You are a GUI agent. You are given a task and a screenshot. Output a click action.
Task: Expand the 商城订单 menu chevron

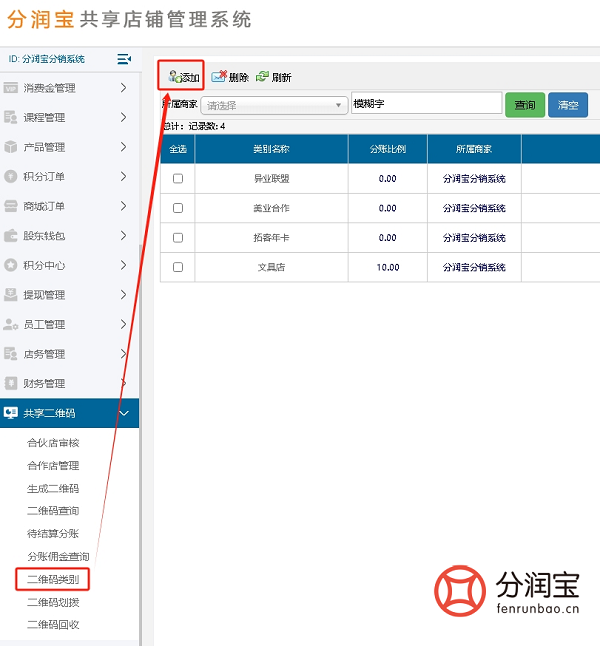(123, 206)
